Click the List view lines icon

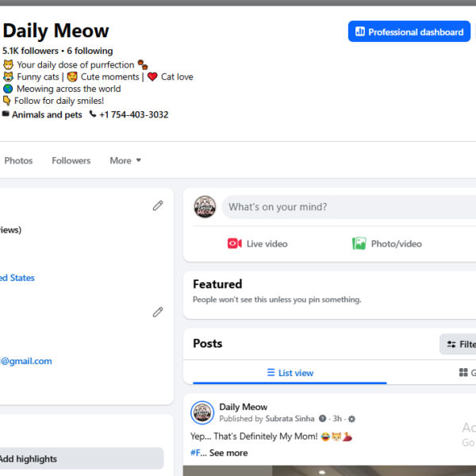(271, 372)
